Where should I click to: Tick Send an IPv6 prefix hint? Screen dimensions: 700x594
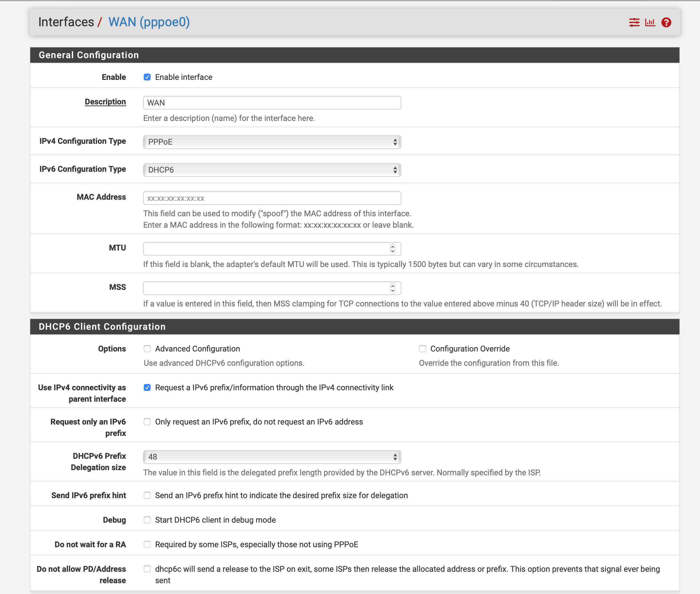(147, 495)
